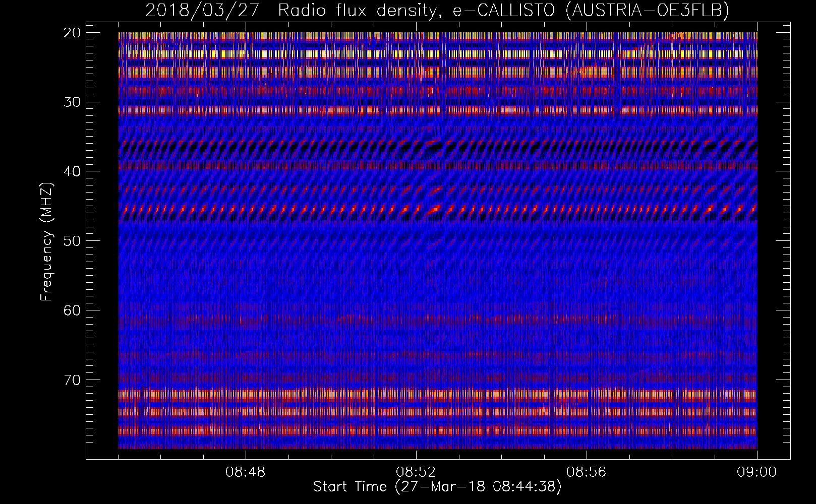Select the 09:00 time axis label

point(757,472)
